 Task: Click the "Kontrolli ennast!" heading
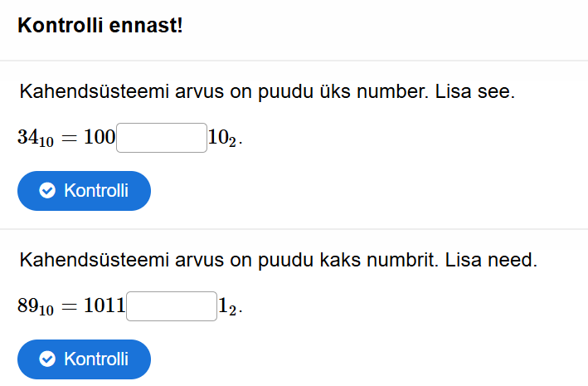100,26
